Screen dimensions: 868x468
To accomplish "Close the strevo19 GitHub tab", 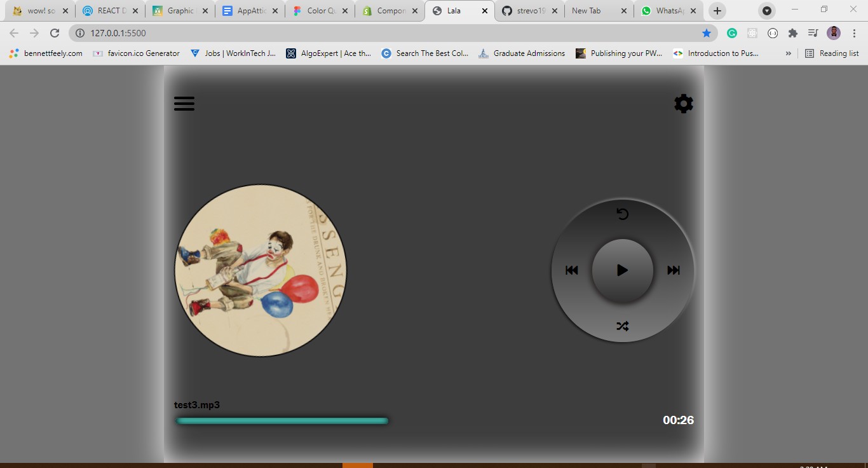I will [x=554, y=11].
